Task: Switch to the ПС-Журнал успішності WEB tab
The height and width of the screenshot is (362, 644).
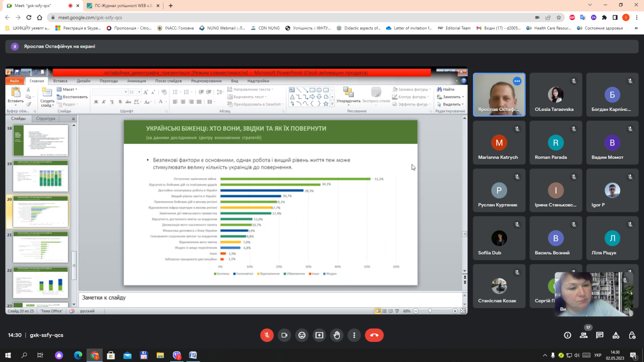Action: 123,6
